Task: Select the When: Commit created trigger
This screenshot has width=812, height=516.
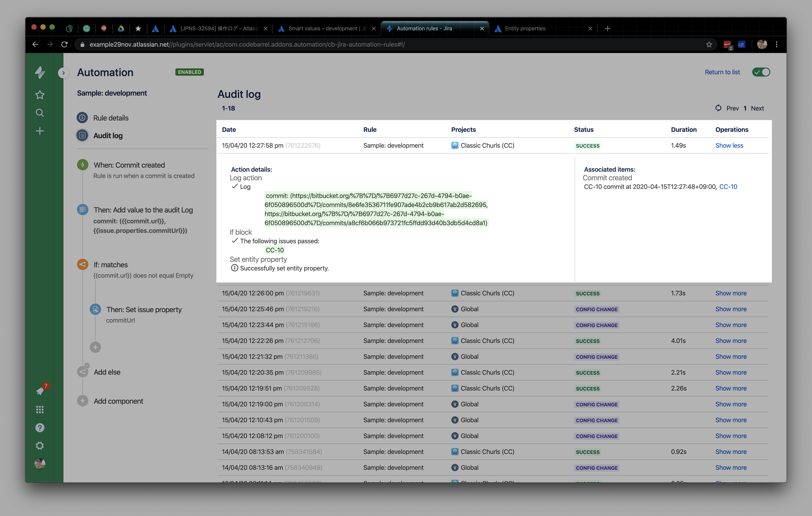Action: tap(136, 170)
